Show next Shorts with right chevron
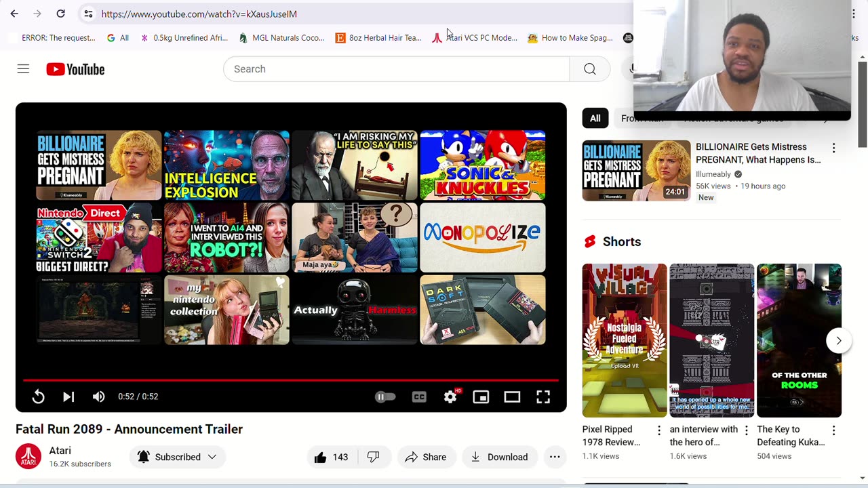The height and width of the screenshot is (488, 868). click(x=839, y=341)
